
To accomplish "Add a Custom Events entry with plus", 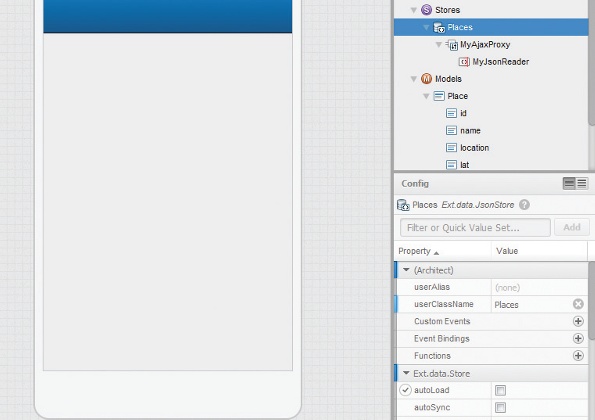I will 578,321.
